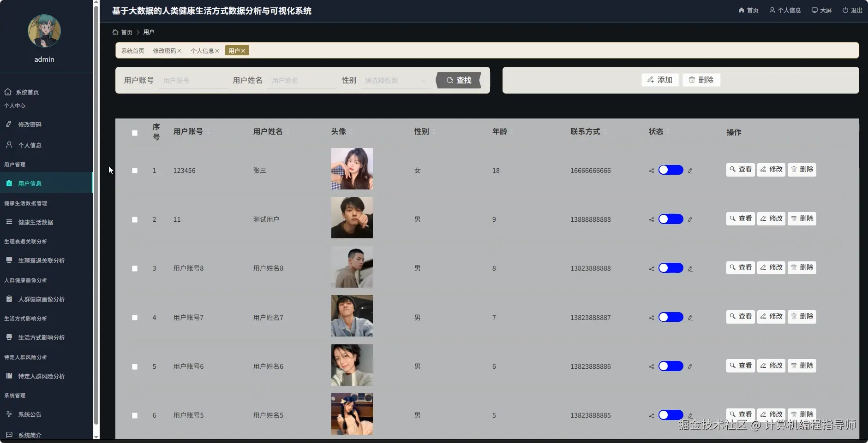This screenshot has width=868, height=443.
Task: Click the 系统公告 icon in the sidebar
Action: 9,414
